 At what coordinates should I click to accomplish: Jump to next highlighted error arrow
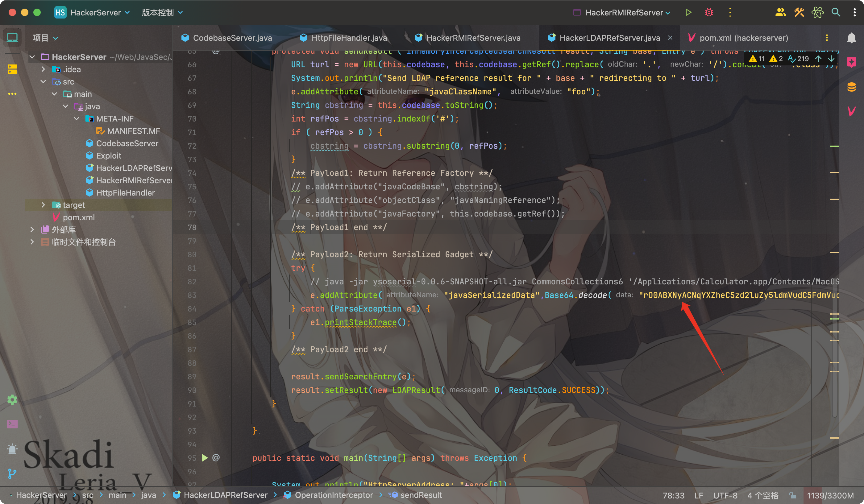click(831, 59)
